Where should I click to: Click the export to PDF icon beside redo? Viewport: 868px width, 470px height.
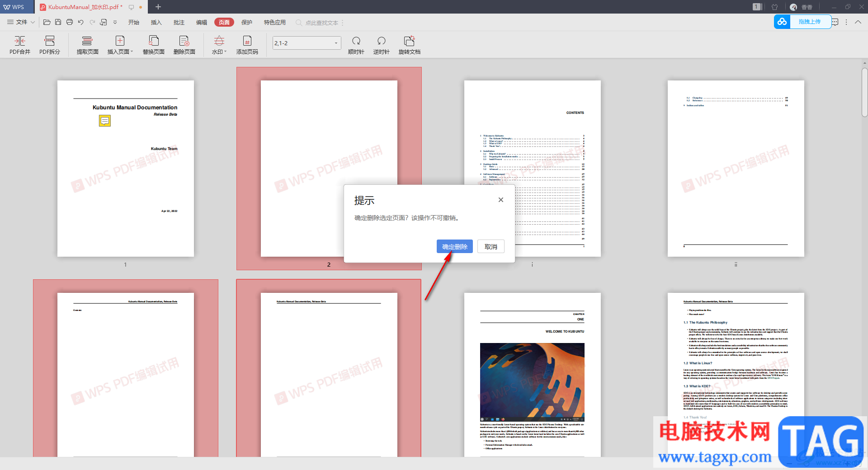pos(104,22)
